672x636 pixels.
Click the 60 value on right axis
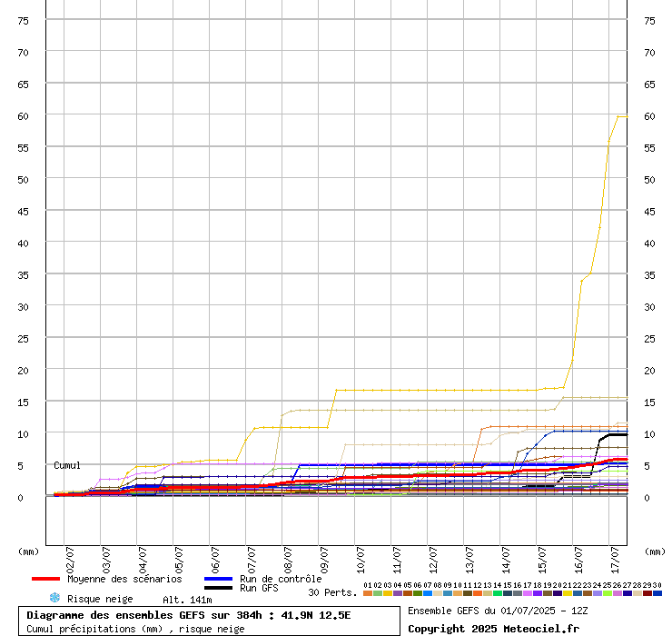point(649,116)
